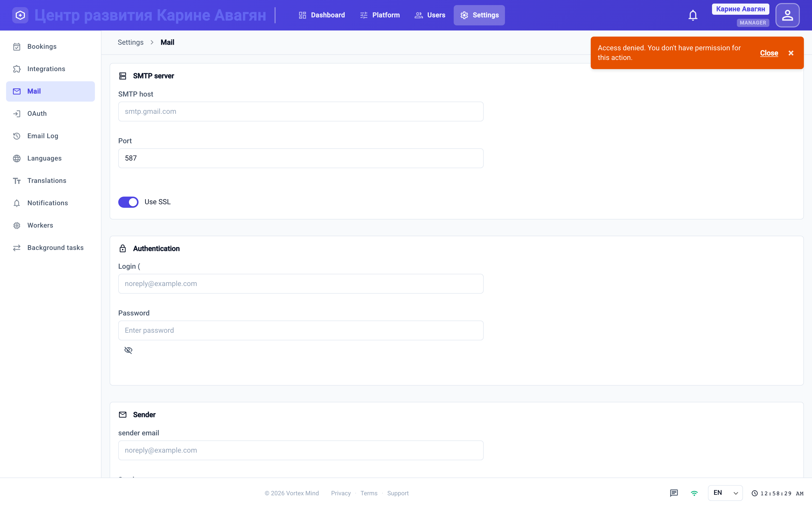The image size is (812, 508).
Task: Open Background tasks in sidebar
Action: [50, 248]
